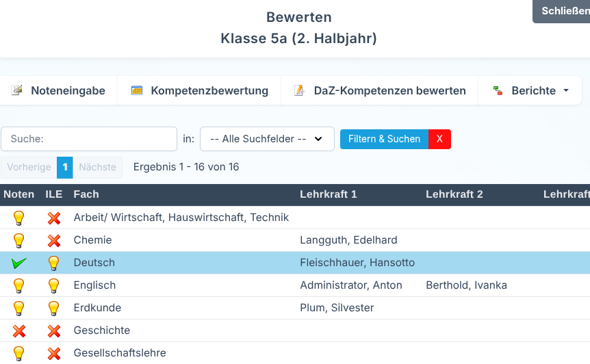This screenshot has height=364, width=590.
Task: Click the ILE lightbulb icon for Englisch
Action: pos(54,285)
